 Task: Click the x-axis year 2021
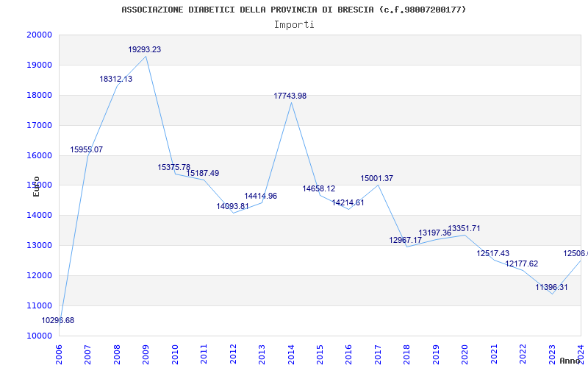494,354
